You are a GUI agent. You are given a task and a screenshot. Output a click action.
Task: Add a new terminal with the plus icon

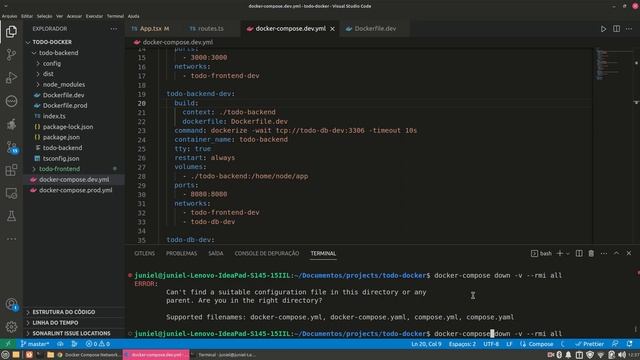[x=560, y=253]
